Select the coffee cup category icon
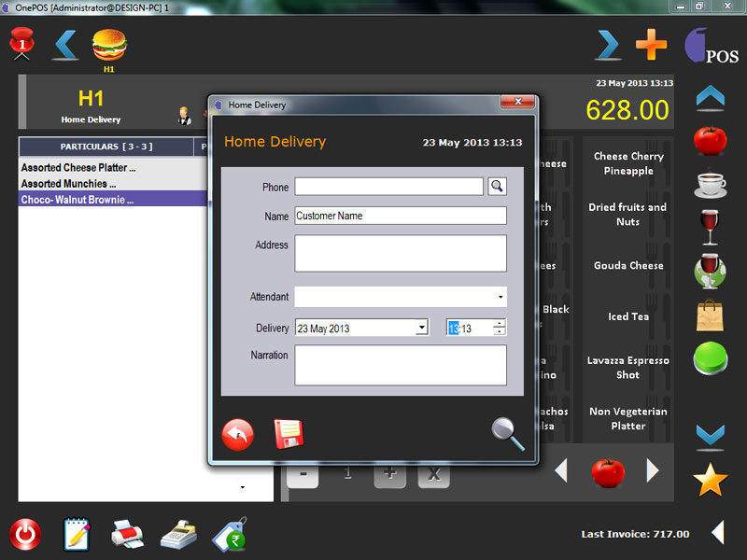Screen dimensions: 747x560 click(711, 183)
